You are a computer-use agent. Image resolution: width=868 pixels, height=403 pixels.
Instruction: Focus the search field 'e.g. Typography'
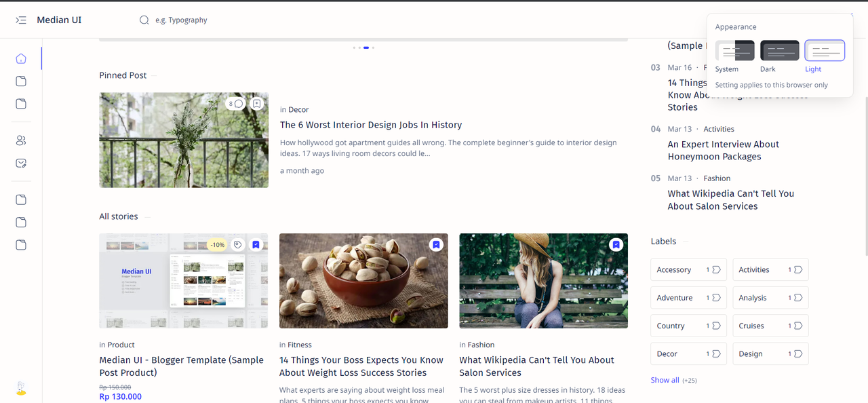(x=181, y=20)
